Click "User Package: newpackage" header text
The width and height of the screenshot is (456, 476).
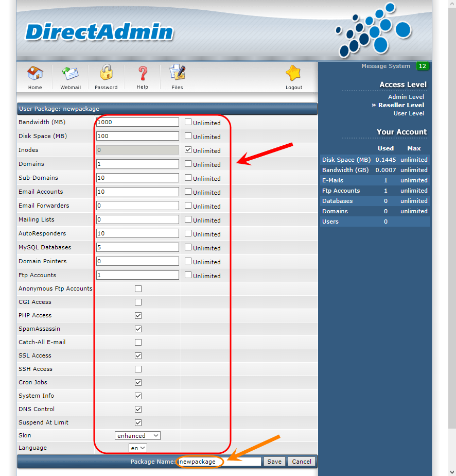[x=59, y=109]
